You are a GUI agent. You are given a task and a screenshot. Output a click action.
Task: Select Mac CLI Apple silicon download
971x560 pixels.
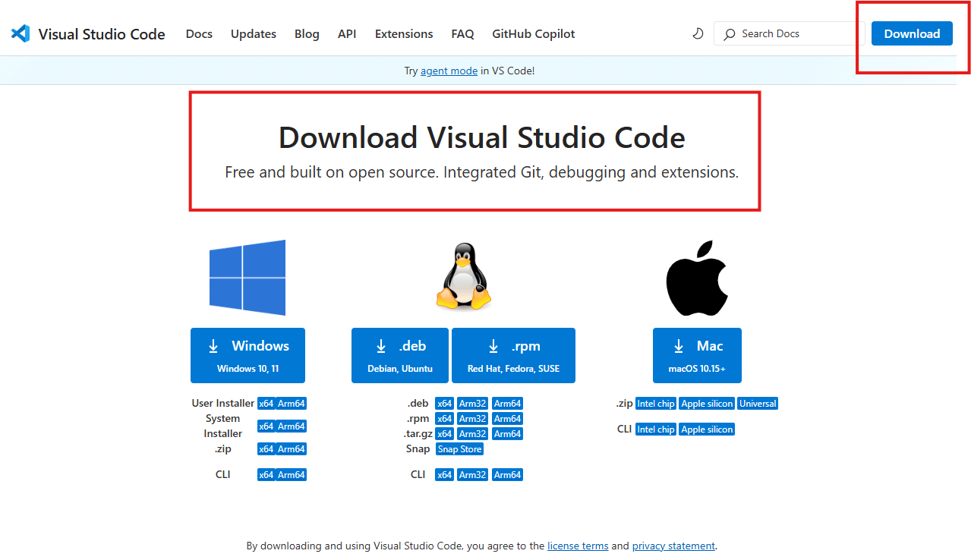point(707,429)
